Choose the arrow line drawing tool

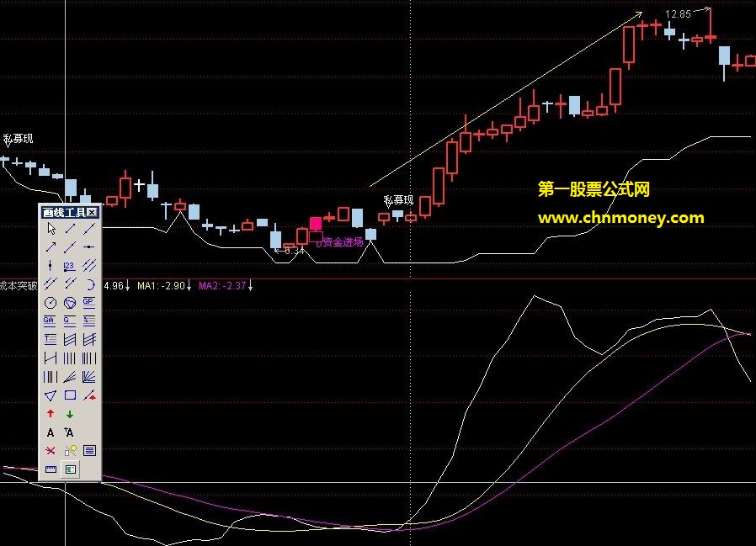pyautogui.click(x=51, y=247)
